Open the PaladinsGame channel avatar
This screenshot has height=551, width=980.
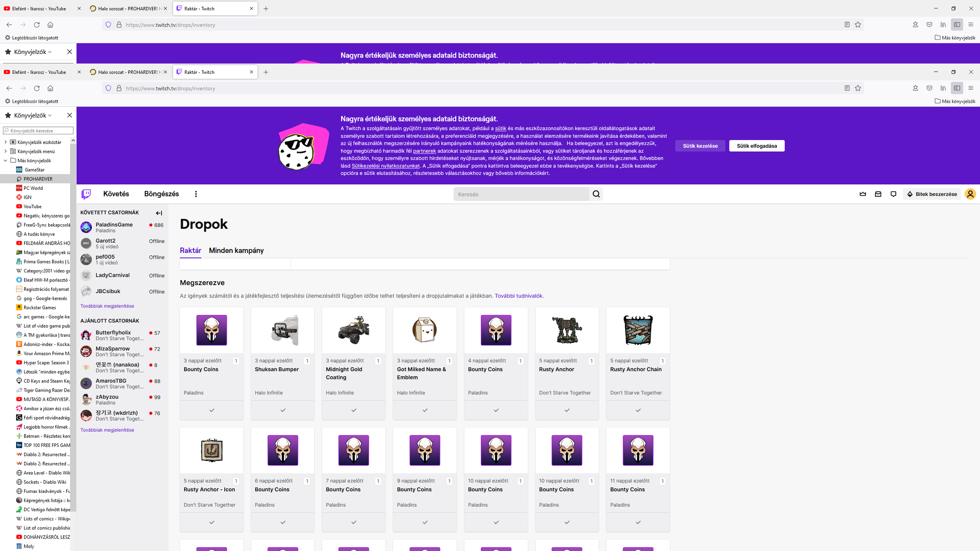[x=86, y=227]
